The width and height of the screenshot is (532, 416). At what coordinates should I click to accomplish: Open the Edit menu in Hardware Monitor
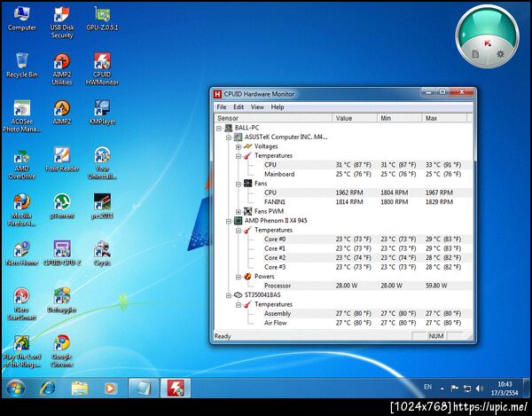point(239,107)
